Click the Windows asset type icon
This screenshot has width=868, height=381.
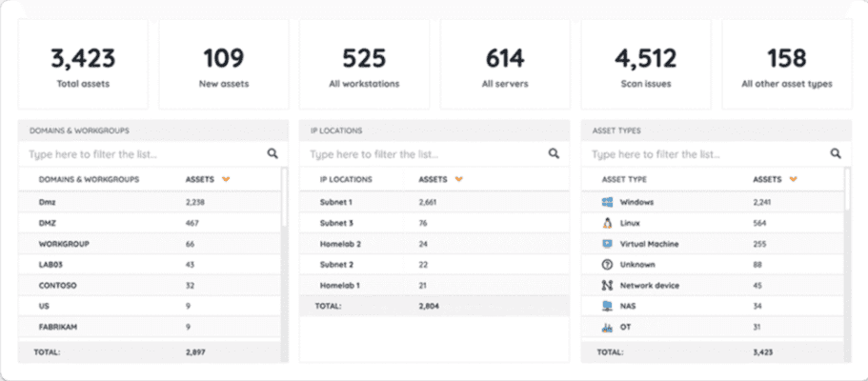pyautogui.click(x=607, y=202)
